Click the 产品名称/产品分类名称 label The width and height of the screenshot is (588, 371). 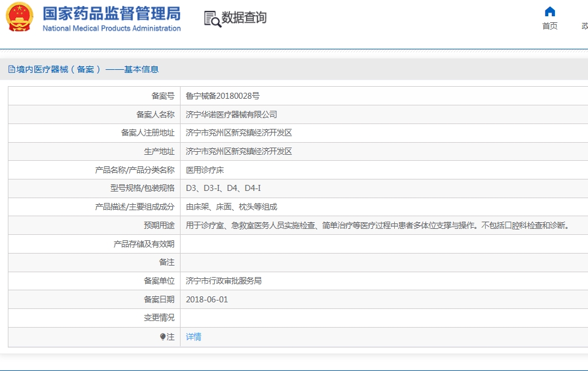click(x=135, y=170)
